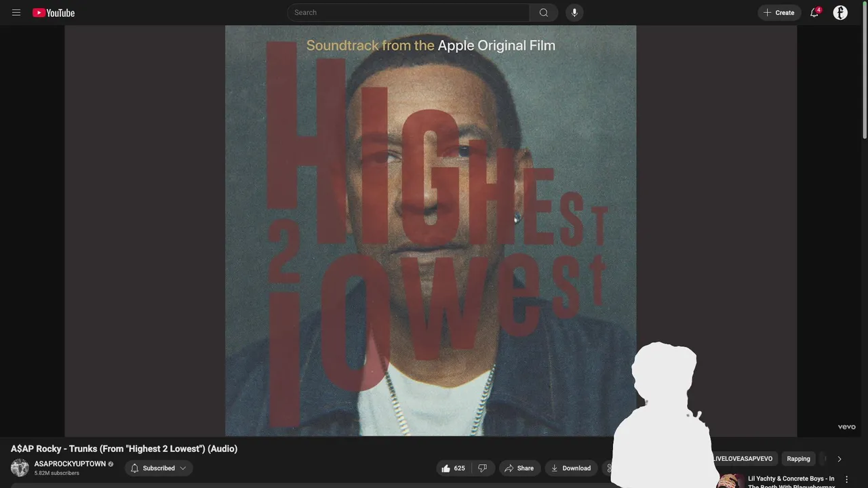This screenshot has height=488, width=868.
Task: Go to the YouTube home logo
Action: [x=54, y=13]
